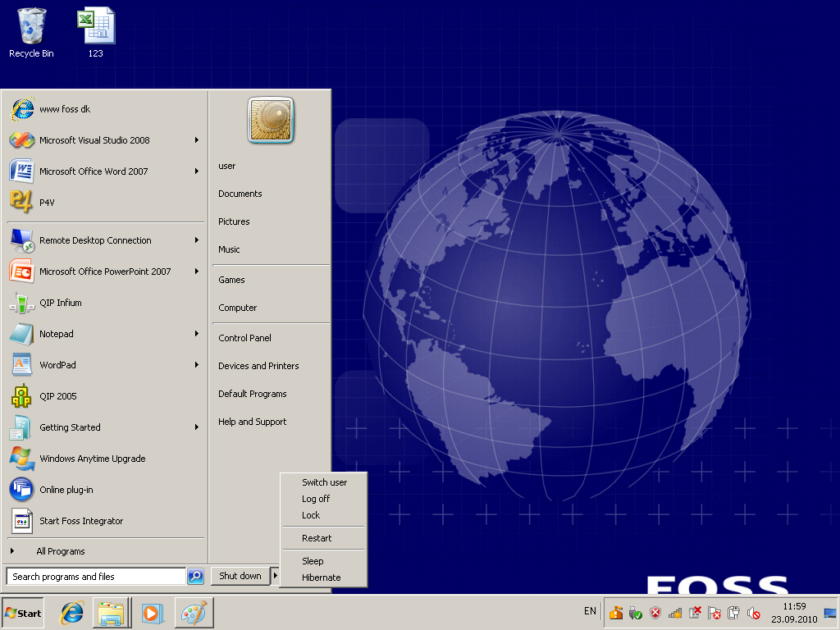
Task: Expand WordPad recent files arrow
Action: pyautogui.click(x=197, y=365)
